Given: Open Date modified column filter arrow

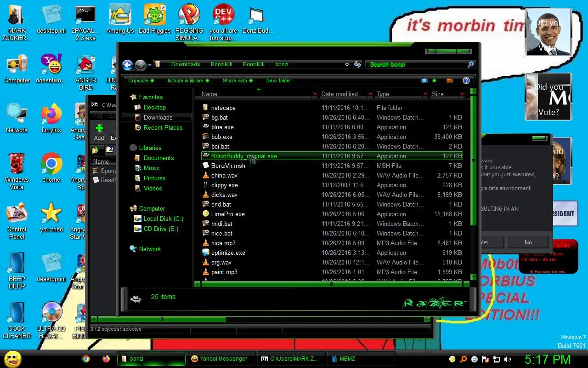Looking at the screenshot, I should [x=370, y=94].
